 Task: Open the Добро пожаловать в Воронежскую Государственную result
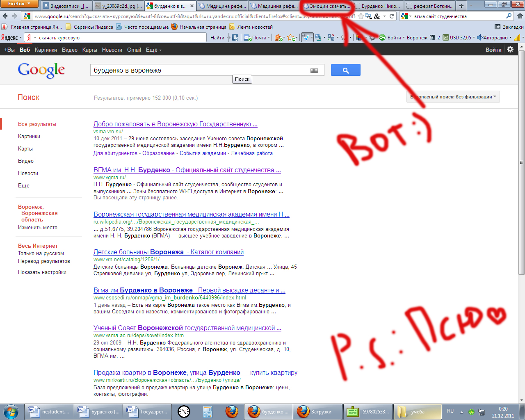[176, 124]
